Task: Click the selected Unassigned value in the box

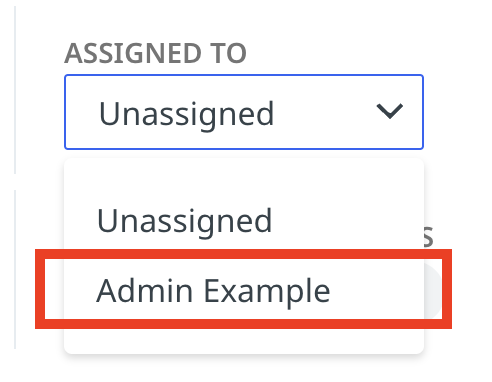Action: point(186,114)
